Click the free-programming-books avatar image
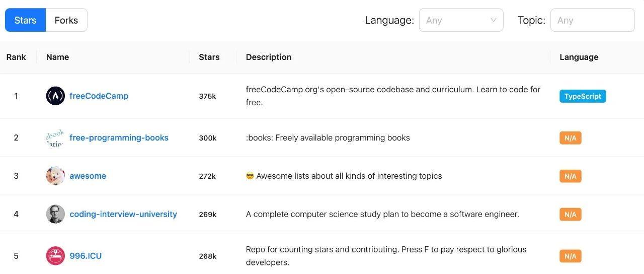The height and width of the screenshot is (274, 644). (55, 138)
